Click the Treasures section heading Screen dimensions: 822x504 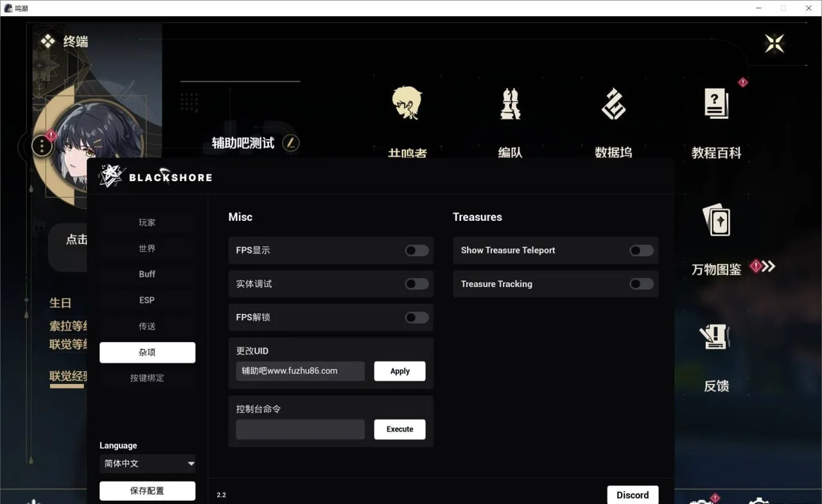tap(477, 217)
